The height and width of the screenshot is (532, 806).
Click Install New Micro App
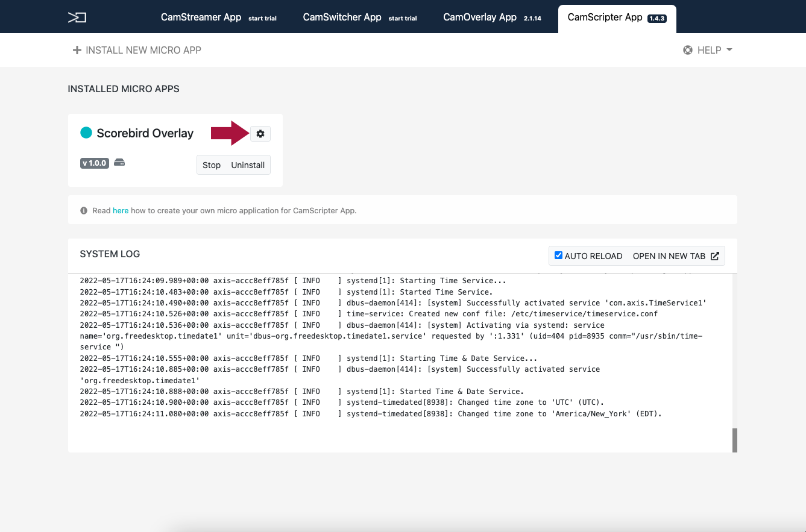click(137, 50)
